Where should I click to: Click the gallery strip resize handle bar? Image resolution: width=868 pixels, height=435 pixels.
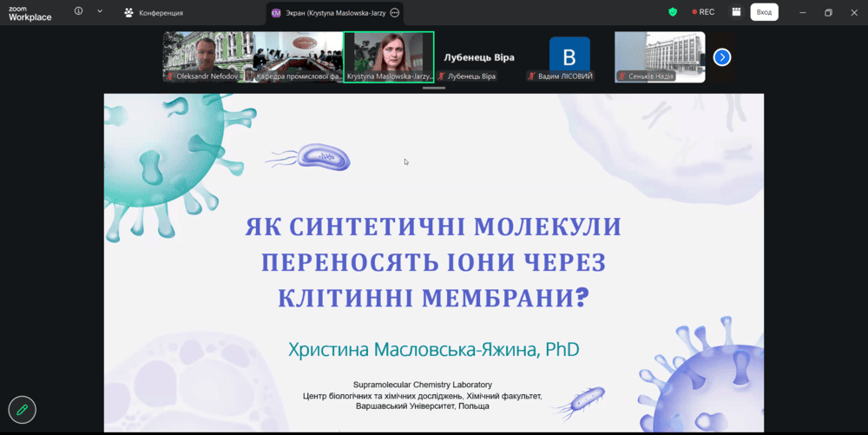click(x=433, y=88)
